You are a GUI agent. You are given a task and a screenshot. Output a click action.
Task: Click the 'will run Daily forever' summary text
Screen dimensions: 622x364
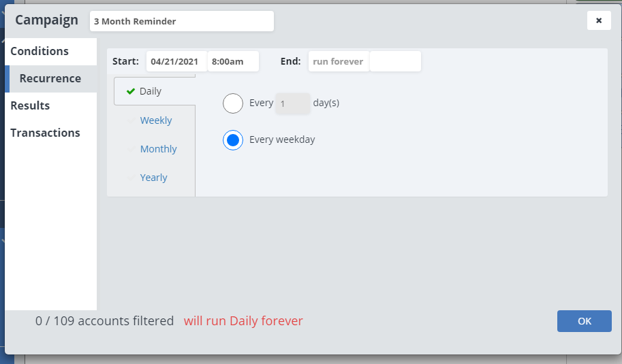(243, 320)
